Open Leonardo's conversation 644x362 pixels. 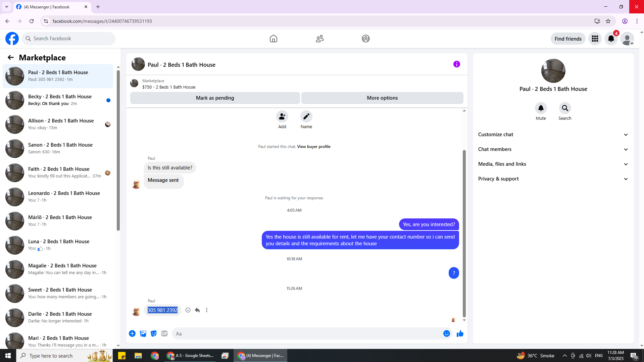tap(58, 197)
